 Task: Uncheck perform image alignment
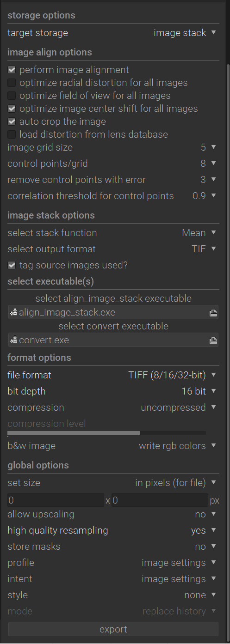tap(12, 70)
